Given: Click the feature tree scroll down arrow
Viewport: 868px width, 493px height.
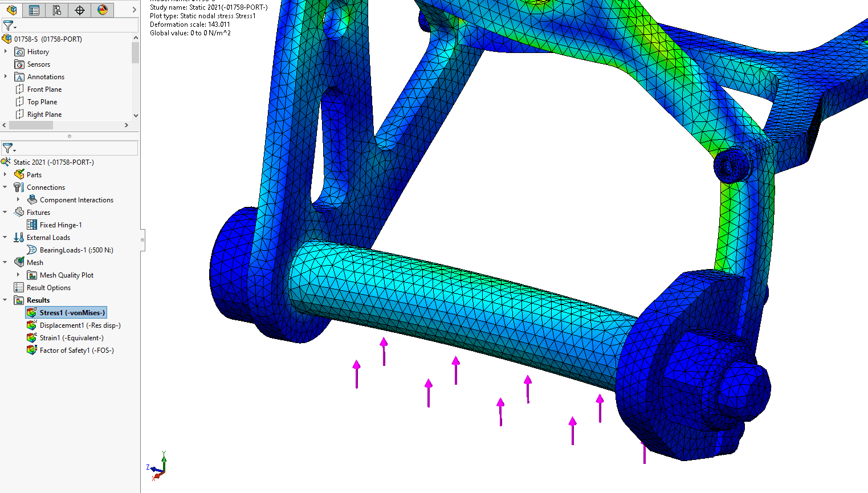Looking at the screenshot, I should click(136, 116).
